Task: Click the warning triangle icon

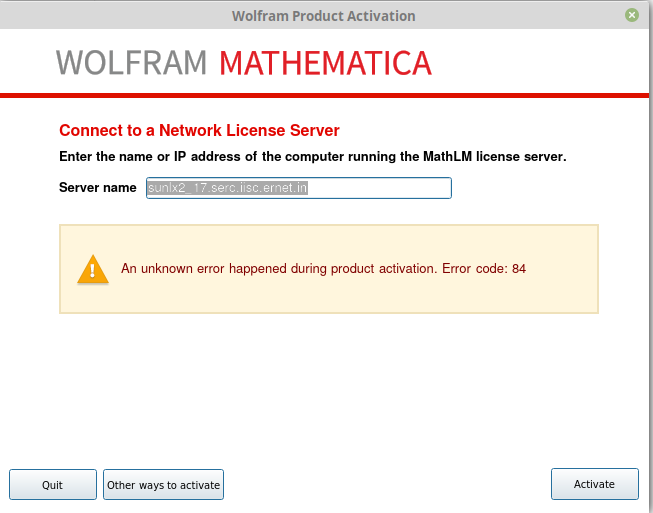Action: click(93, 269)
